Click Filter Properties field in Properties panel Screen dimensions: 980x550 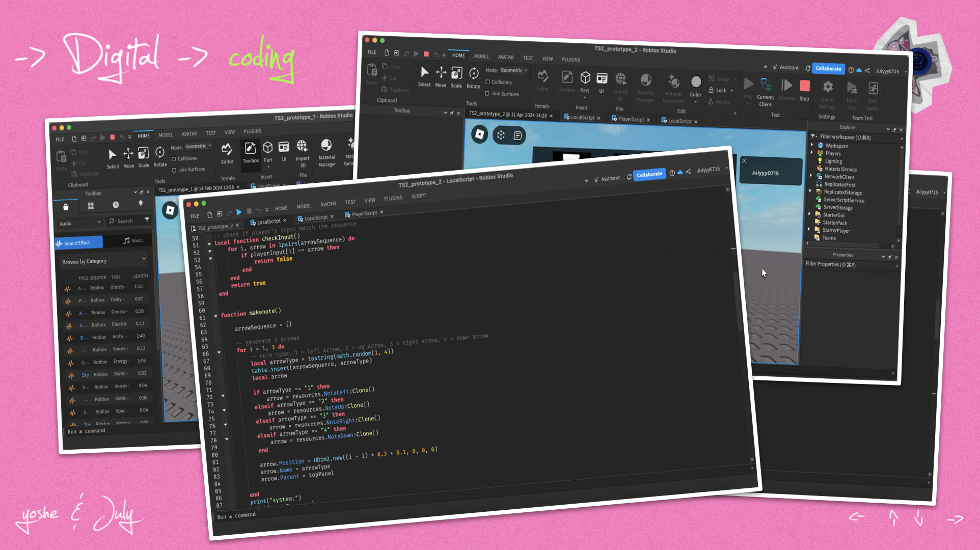coord(852,264)
